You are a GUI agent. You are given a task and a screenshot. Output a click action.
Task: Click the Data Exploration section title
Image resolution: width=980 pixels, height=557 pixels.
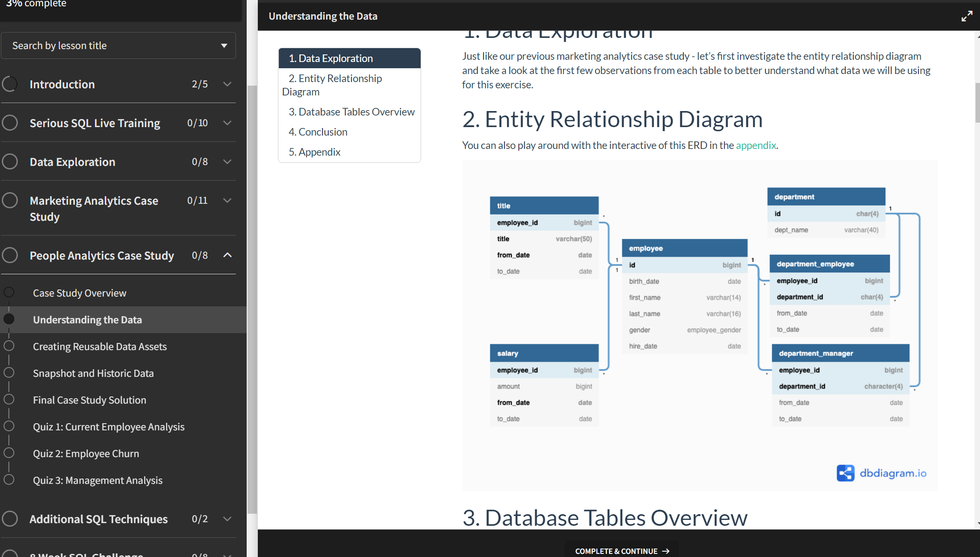(72, 162)
